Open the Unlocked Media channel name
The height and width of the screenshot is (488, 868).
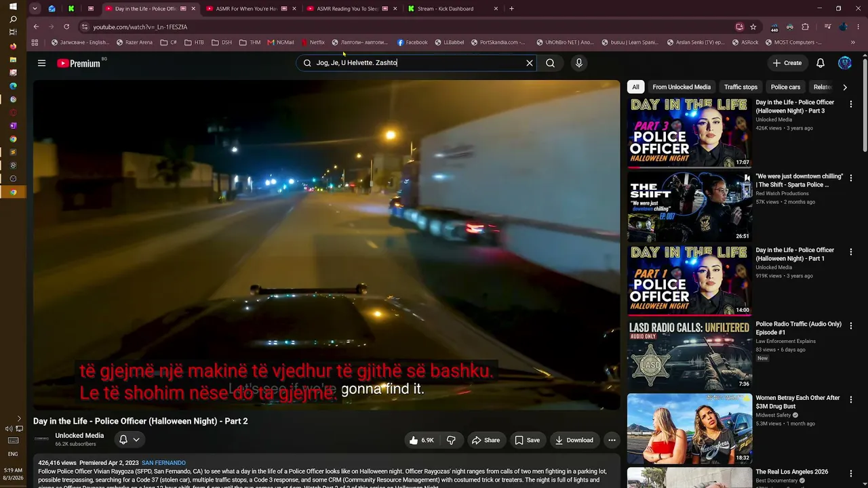(79, 436)
